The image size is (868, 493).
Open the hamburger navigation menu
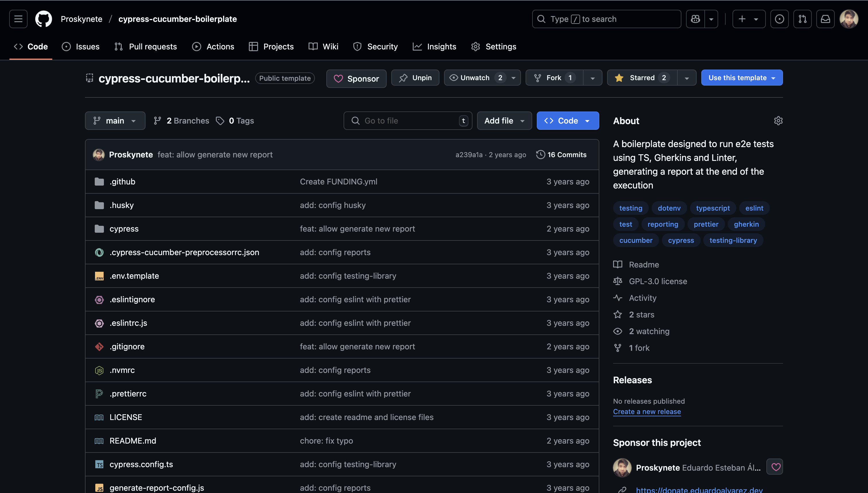tap(18, 19)
